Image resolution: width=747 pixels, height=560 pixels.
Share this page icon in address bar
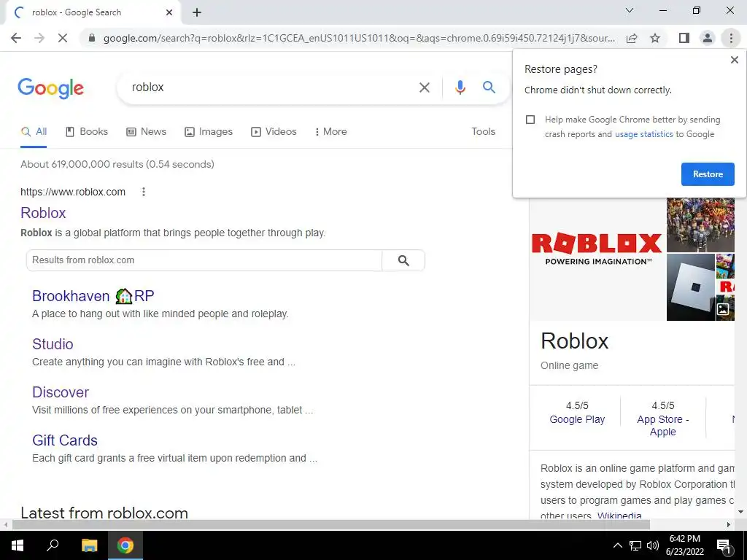tap(632, 38)
